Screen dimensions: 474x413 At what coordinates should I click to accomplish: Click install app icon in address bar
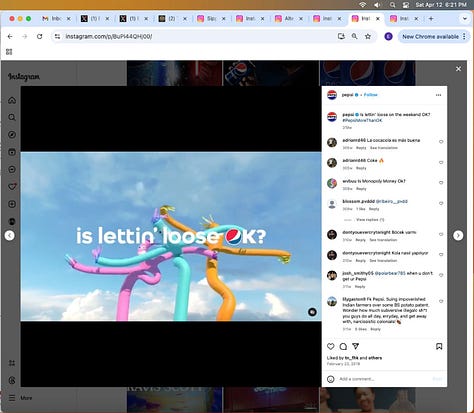coord(341,36)
